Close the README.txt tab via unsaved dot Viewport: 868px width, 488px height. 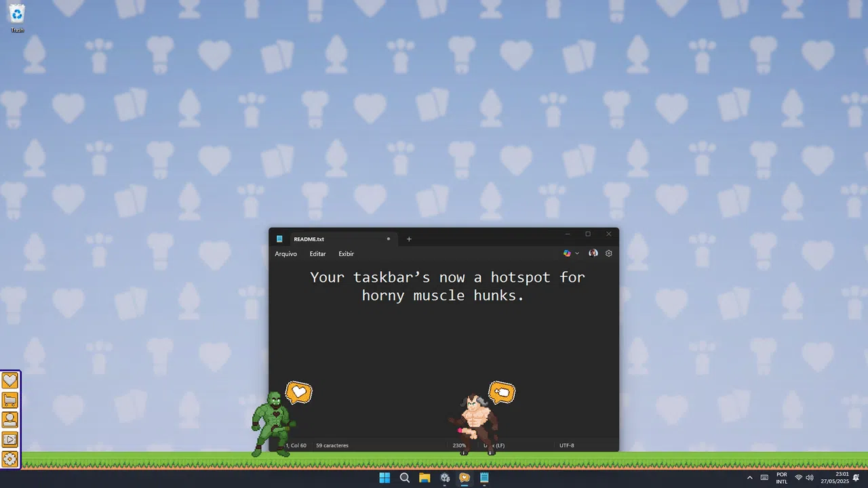(x=389, y=239)
